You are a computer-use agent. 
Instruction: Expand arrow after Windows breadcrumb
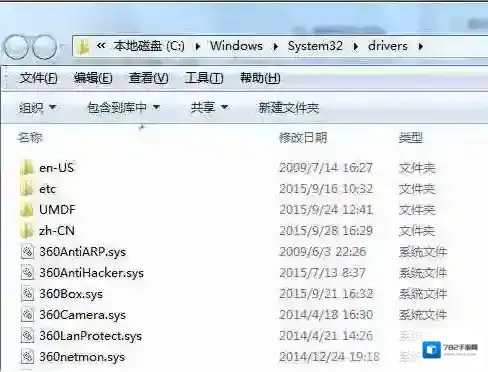(x=275, y=46)
